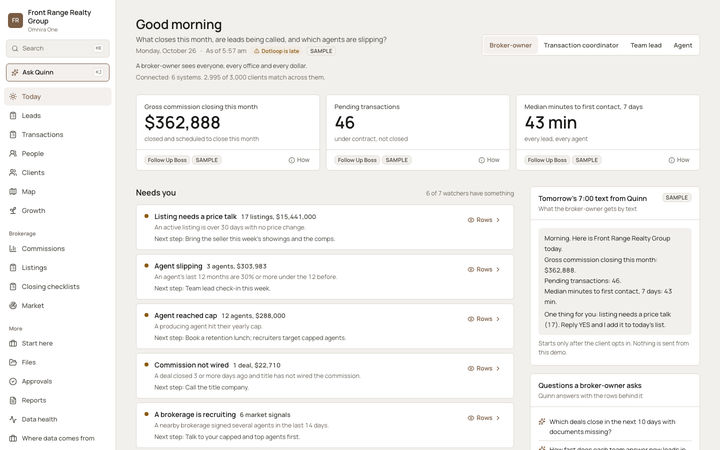
Task: Switch to the Transaction coordinator tab
Action: click(x=581, y=45)
